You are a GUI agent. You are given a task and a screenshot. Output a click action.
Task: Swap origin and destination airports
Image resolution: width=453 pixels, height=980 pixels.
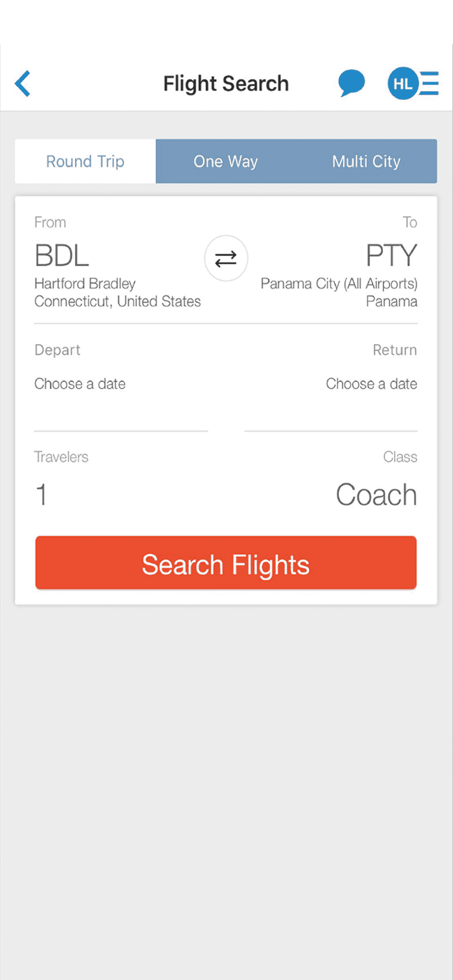point(226,259)
